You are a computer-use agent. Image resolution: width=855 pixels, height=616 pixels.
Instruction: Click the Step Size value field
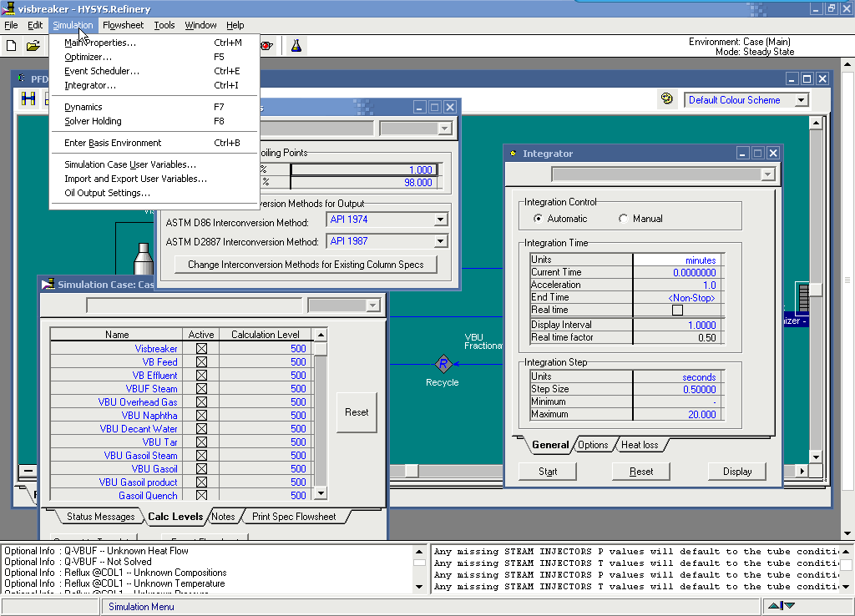coord(678,389)
